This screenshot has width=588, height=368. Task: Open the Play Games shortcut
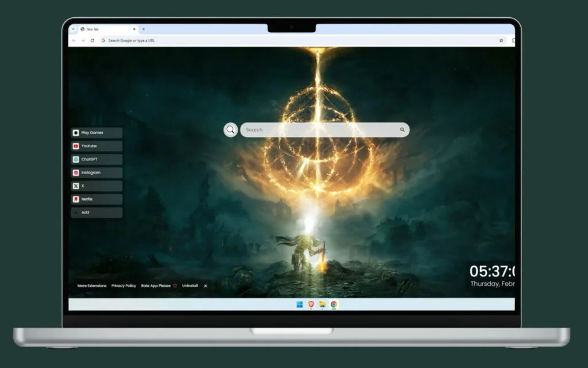pos(96,133)
